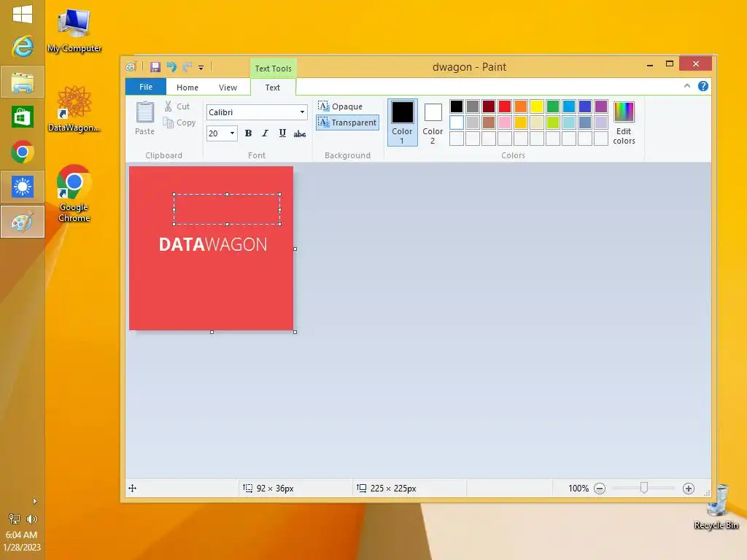Click the Redo arrow in title bar
Screen dimensions: 747x560
pos(187,67)
